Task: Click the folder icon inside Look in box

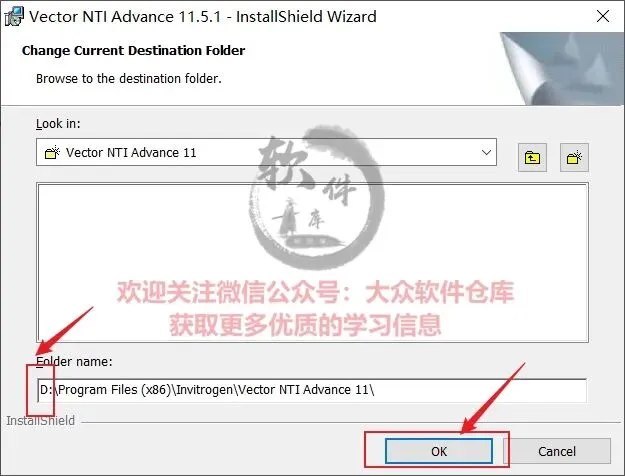Action: tap(52, 152)
